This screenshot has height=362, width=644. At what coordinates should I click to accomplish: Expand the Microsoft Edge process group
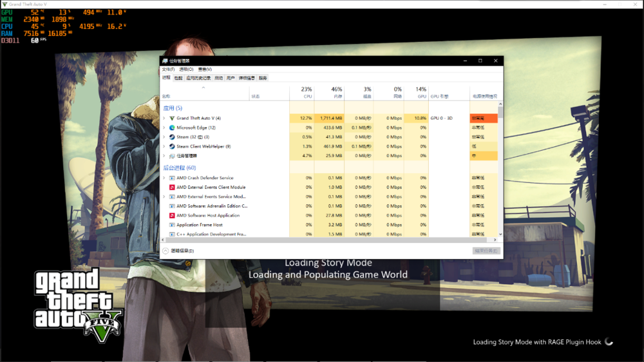click(164, 128)
